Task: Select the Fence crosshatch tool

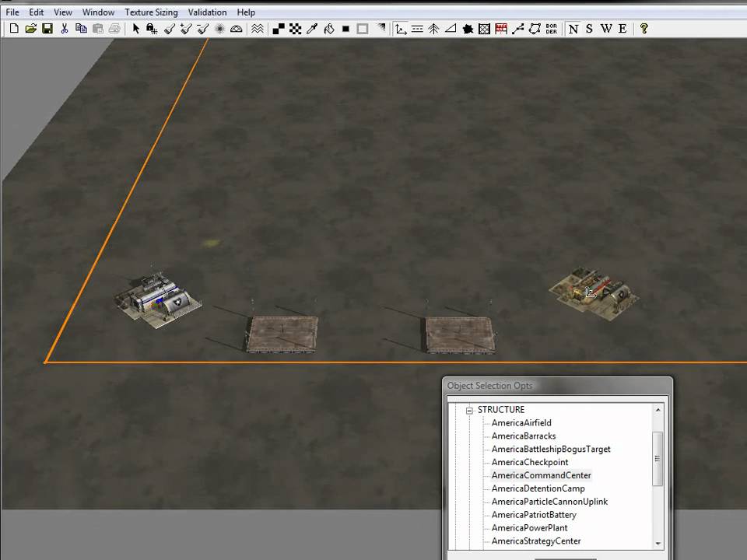Action: click(x=485, y=29)
